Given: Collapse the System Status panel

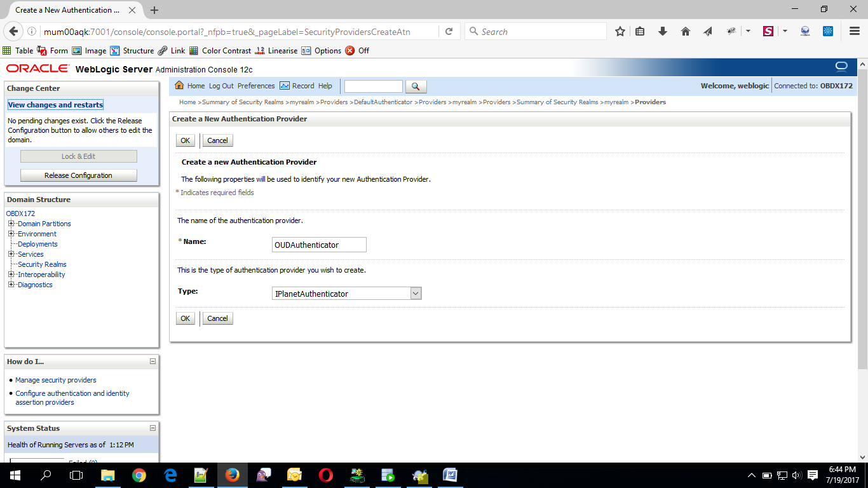Looking at the screenshot, I should tap(153, 428).
